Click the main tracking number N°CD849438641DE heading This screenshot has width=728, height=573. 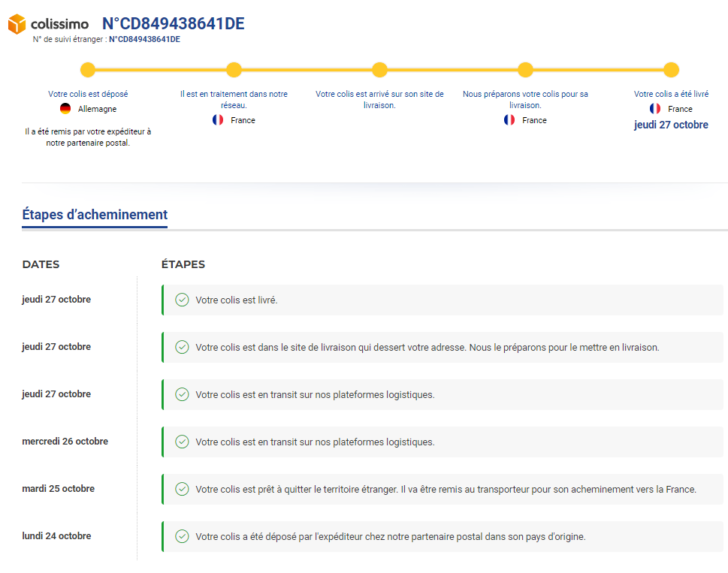click(173, 24)
